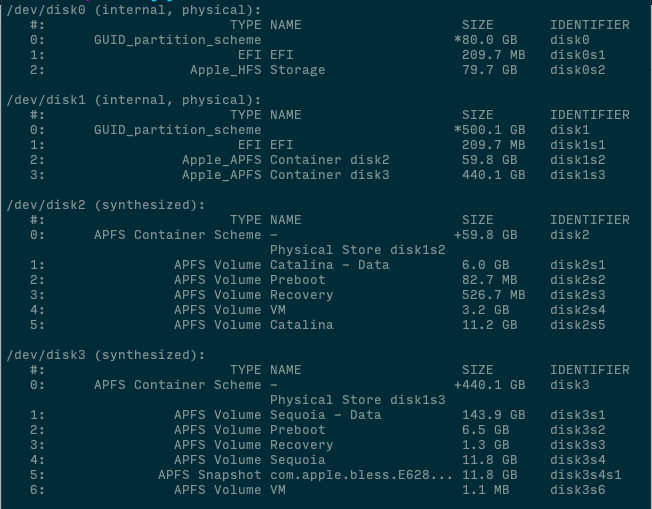The image size is (652, 509).
Task: Select the disk0s2 identifier
Action: (578, 70)
